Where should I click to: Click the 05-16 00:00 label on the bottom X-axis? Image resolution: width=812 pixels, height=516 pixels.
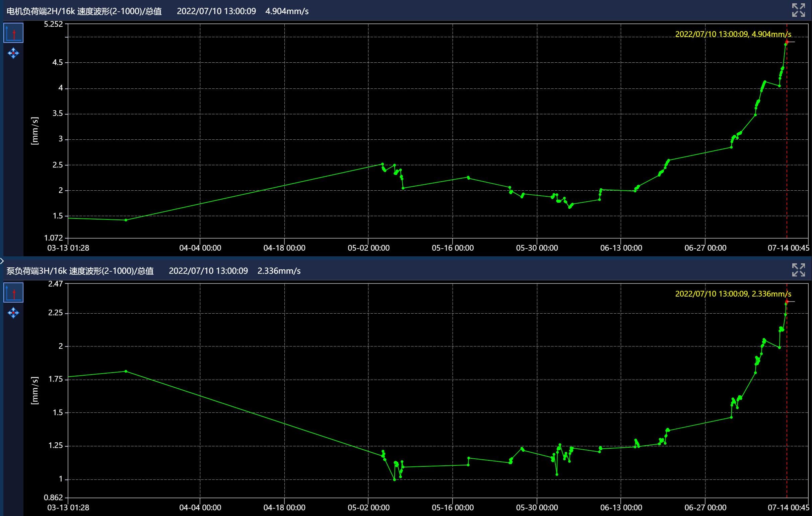point(453,508)
